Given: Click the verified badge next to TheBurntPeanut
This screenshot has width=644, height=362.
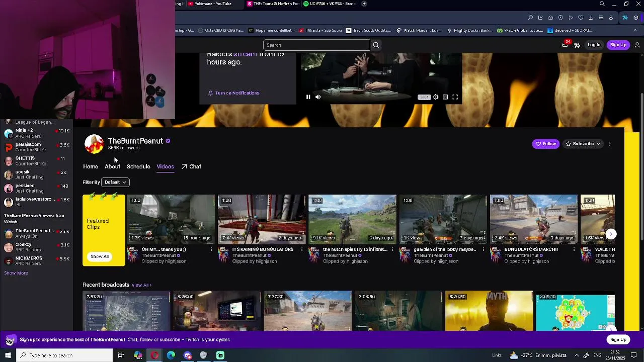Looking at the screenshot, I should point(168,141).
